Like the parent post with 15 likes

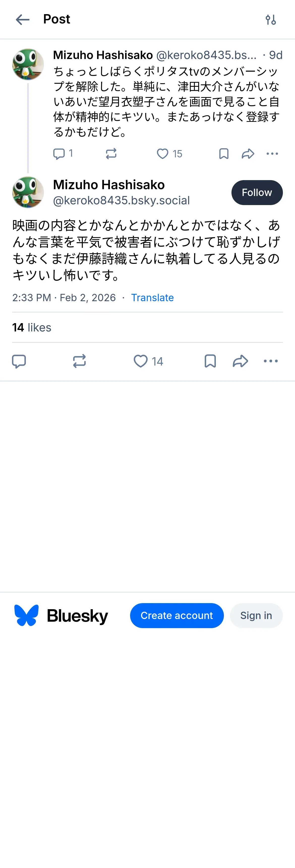point(163,154)
